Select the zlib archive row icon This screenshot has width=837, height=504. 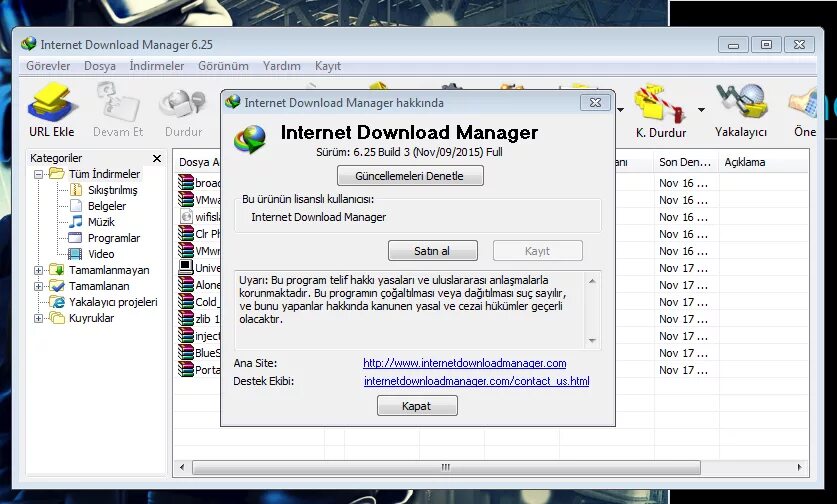click(186, 319)
